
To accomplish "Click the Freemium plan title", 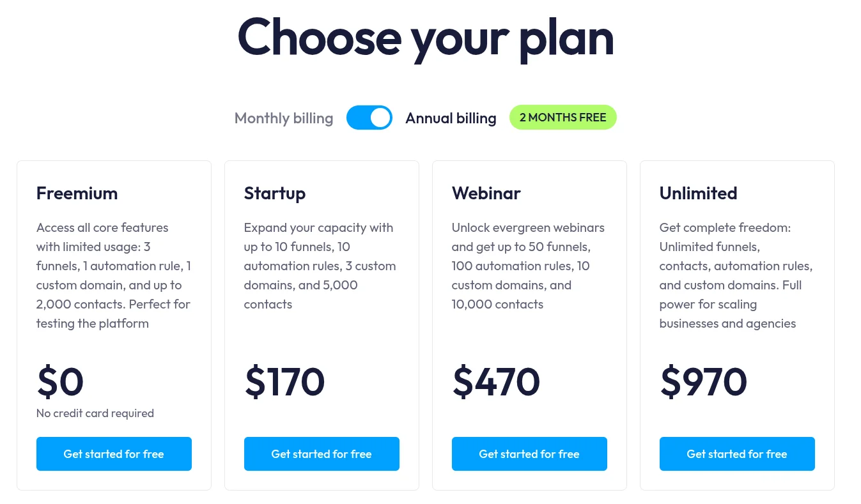I will 77,193.
